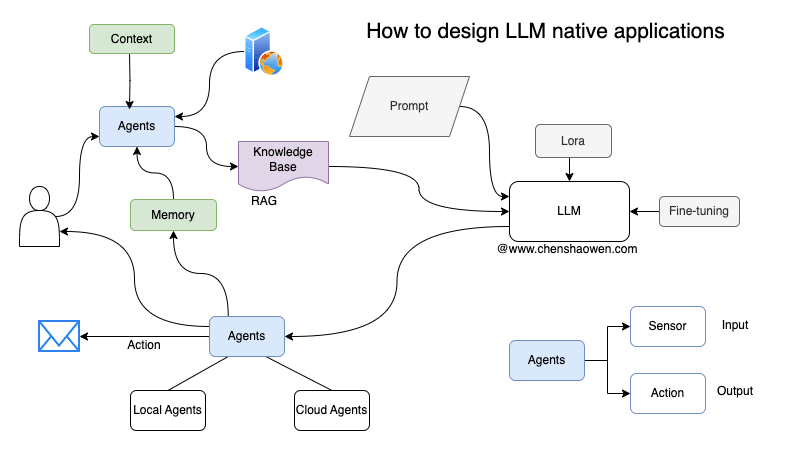Select the user person icon
The width and height of the screenshot is (788, 471).
(x=39, y=217)
